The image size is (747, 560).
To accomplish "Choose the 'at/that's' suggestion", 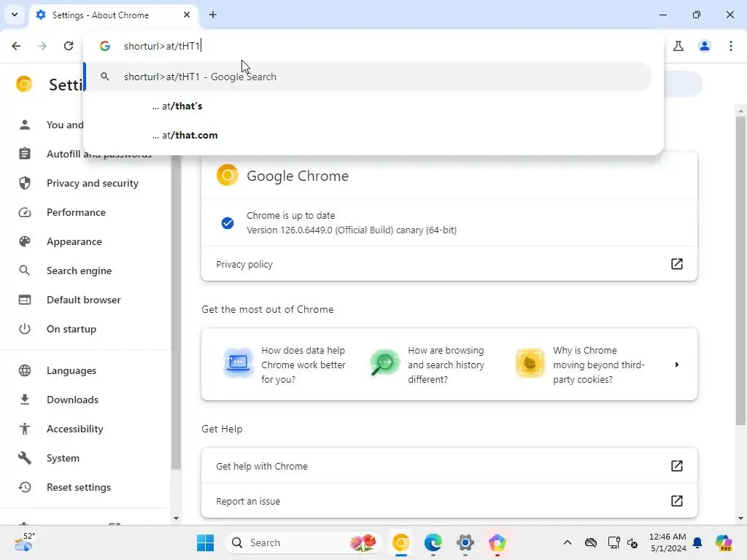I will coord(368,106).
